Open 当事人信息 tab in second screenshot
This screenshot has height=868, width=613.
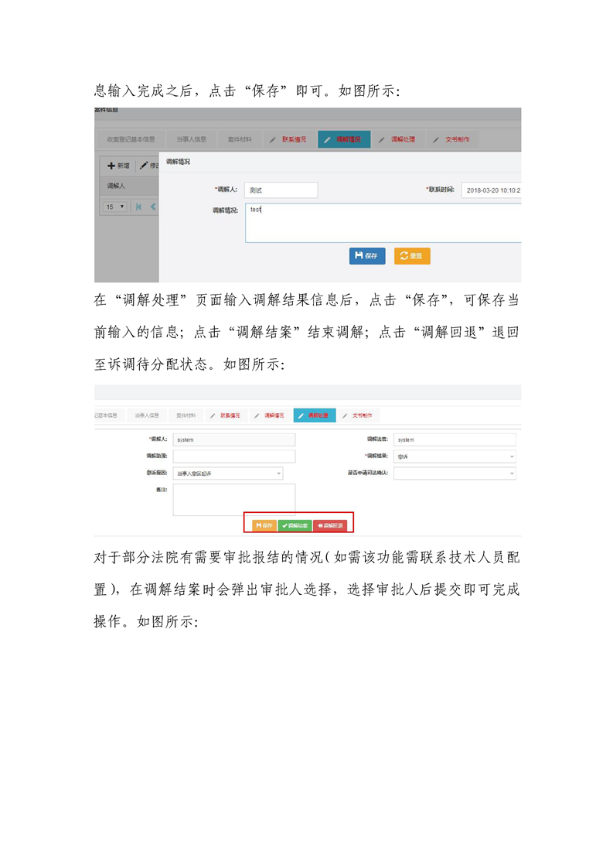tap(147, 415)
